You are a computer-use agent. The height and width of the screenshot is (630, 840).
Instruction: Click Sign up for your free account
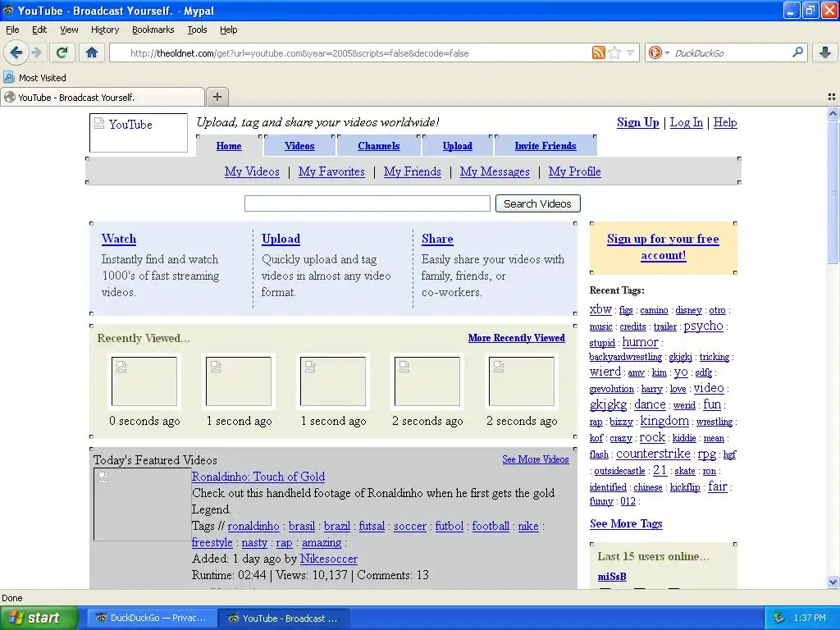(x=663, y=247)
